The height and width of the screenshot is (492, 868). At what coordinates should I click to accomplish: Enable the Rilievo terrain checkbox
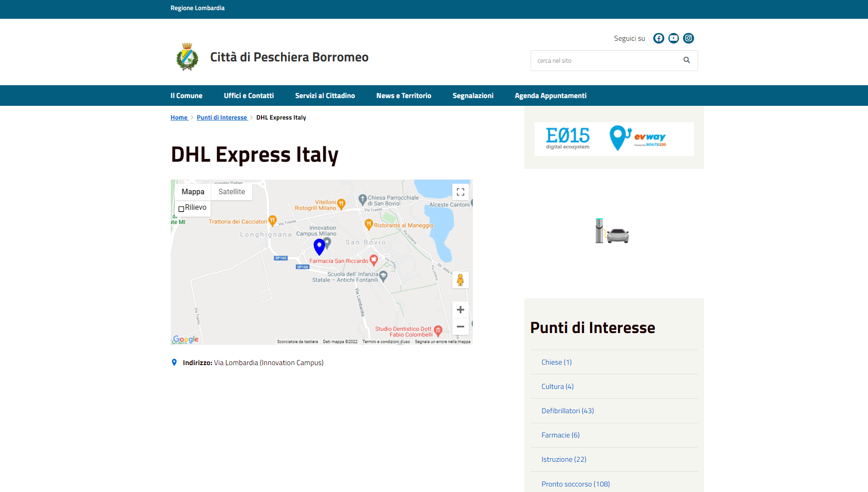pos(181,208)
